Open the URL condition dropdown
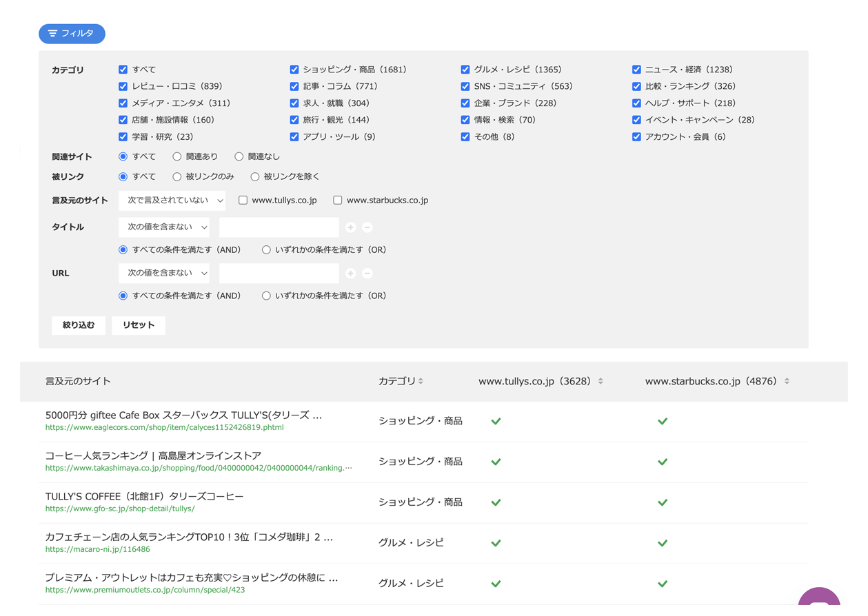 click(164, 274)
